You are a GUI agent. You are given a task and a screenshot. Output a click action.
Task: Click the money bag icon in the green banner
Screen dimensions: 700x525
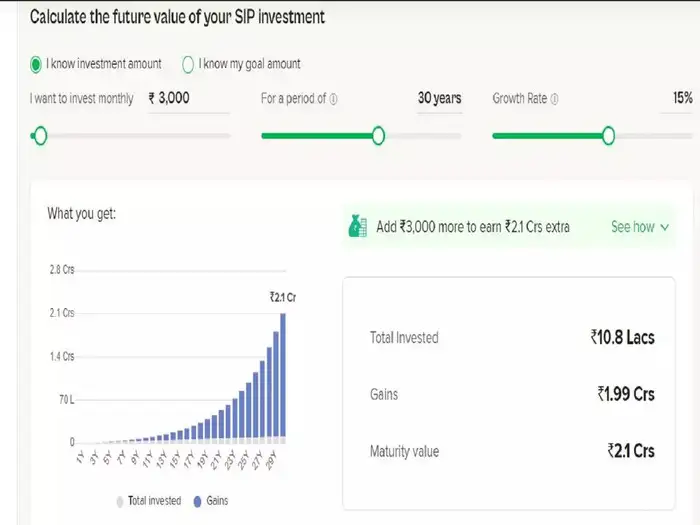[358, 227]
